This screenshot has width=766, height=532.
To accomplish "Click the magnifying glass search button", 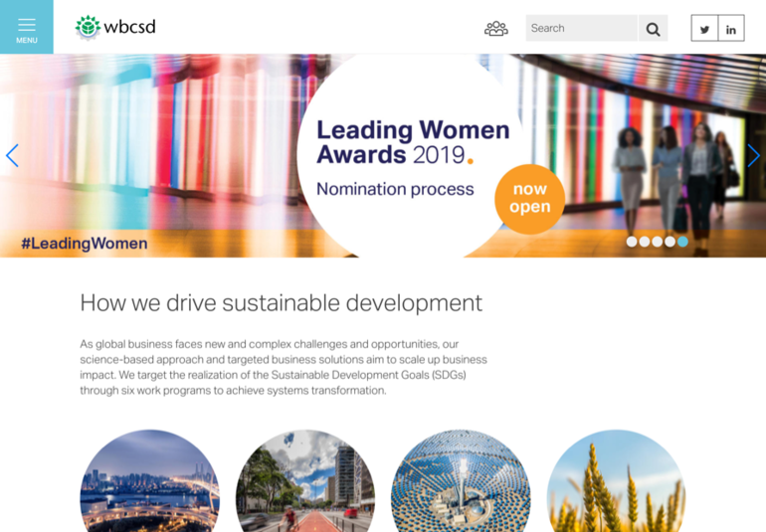I will 653,28.
